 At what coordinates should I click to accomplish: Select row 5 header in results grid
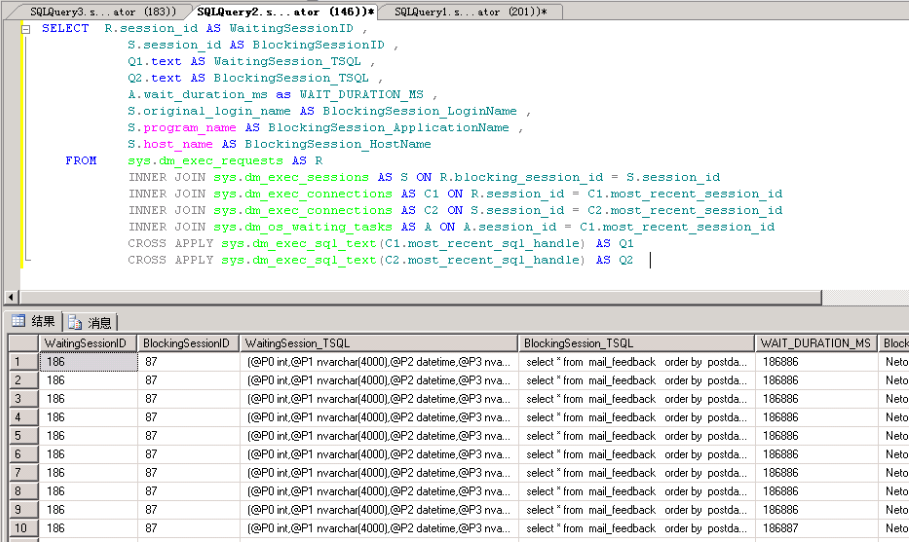pos(23,436)
